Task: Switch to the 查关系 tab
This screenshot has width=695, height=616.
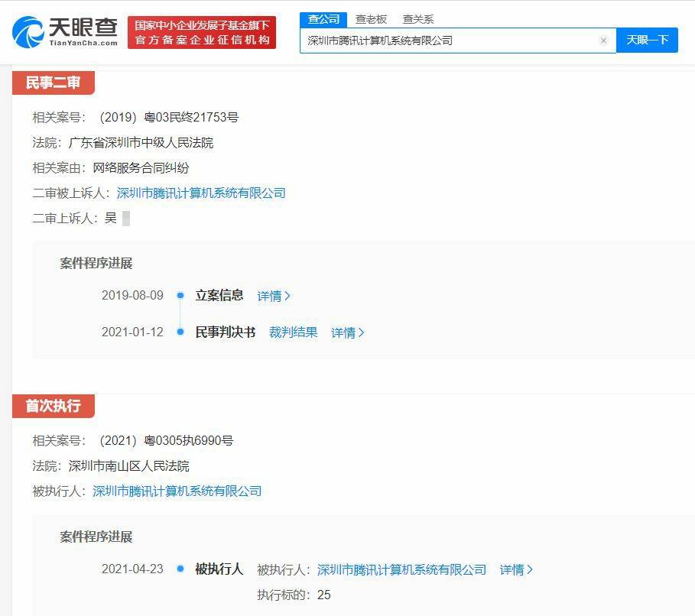Action: [418, 20]
